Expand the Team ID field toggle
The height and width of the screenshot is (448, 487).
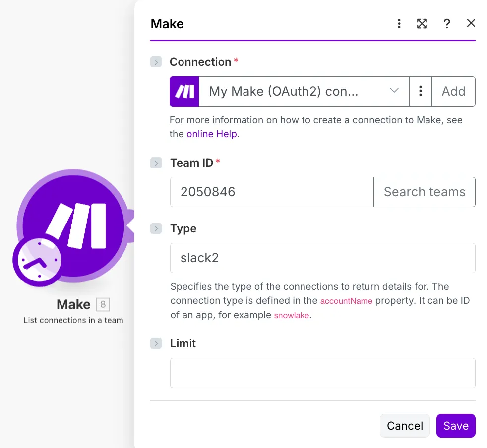pyautogui.click(x=156, y=163)
